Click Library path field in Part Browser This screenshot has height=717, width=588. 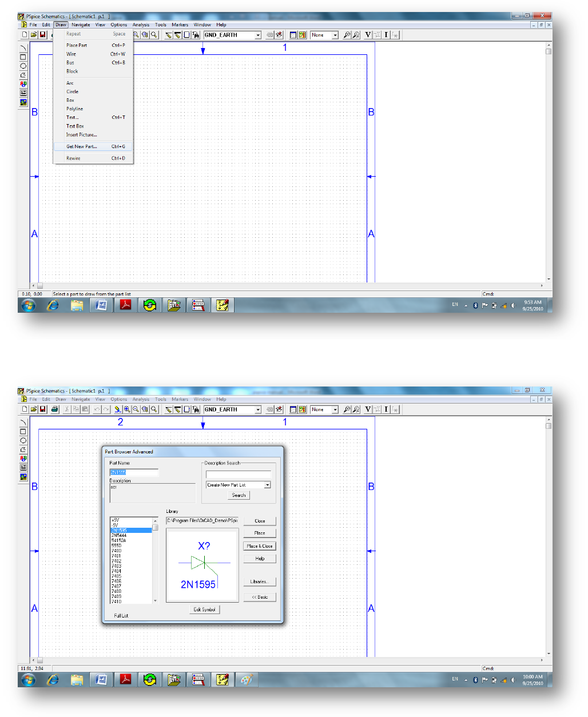202,521
